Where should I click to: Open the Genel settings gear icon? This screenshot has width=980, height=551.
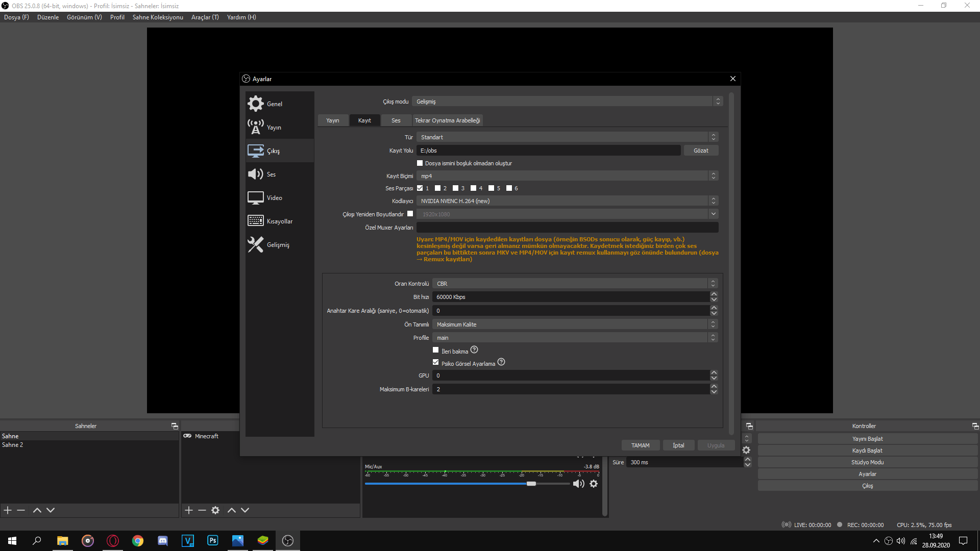tap(256, 104)
